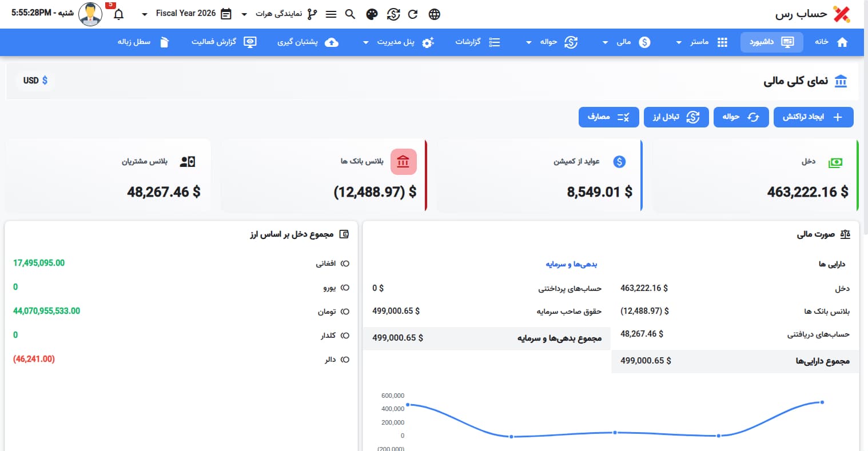Screen dimensions: 868x451
Task: Open the گزارشات menu item
Action: click(477, 42)
